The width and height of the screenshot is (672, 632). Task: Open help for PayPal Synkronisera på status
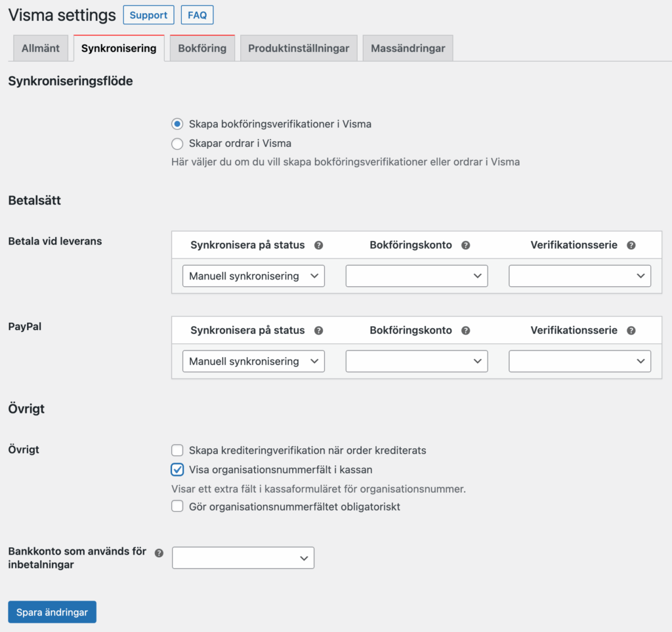[319, 330]
